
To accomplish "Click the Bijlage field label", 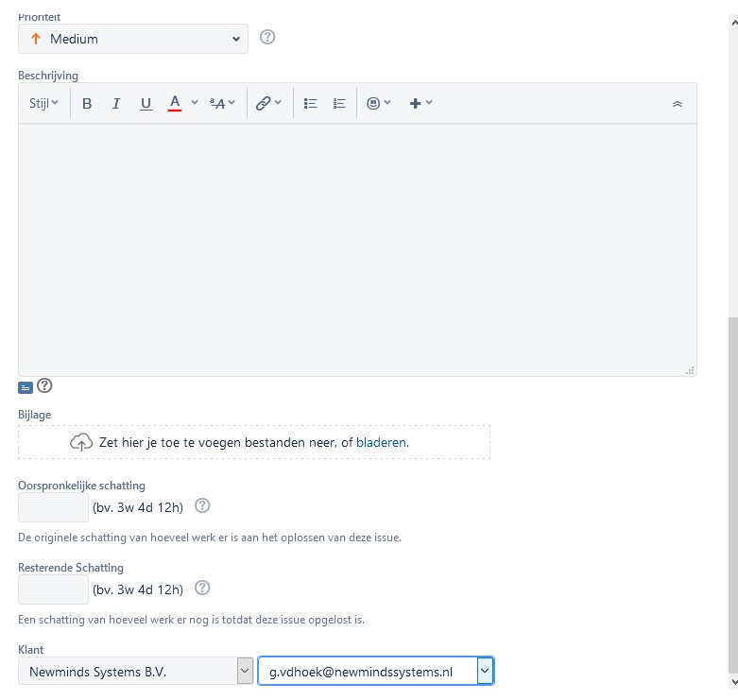I will (34, 415).
